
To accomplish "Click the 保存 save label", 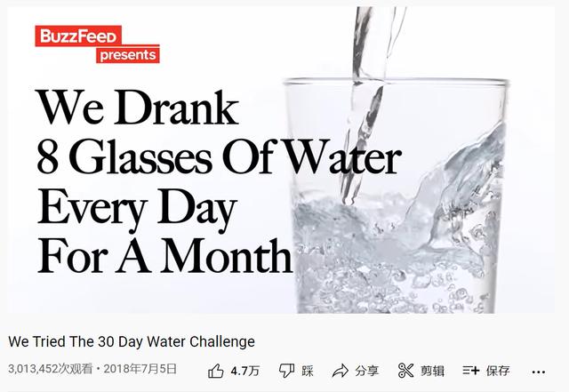I will pyautogui.click(x=498, y=371).
